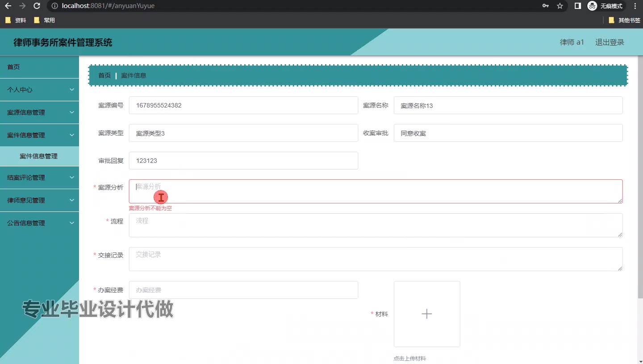Viewport: 643px width, 364px height.
Task: Select 首页 in the left sidebar
Action: (13, 67)
